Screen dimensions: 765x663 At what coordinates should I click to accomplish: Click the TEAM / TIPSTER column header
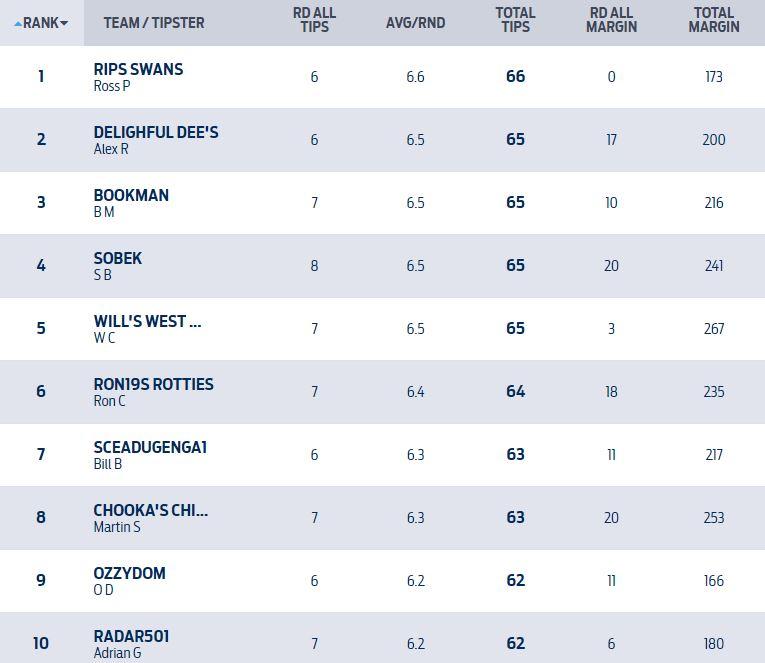click(153, 23)
